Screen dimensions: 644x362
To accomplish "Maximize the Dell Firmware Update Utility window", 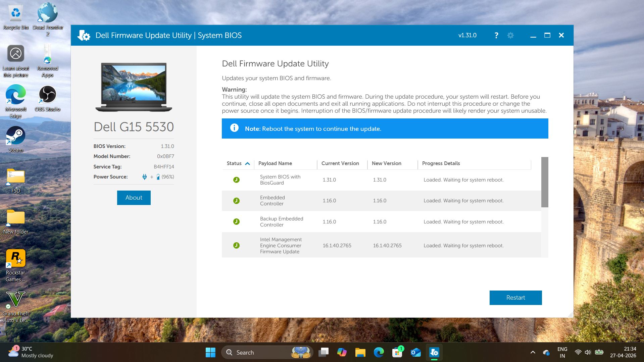I will 547,35.
